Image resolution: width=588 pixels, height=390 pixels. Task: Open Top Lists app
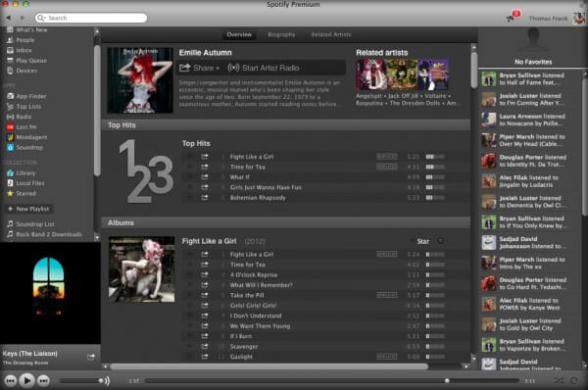click(24, 107)
